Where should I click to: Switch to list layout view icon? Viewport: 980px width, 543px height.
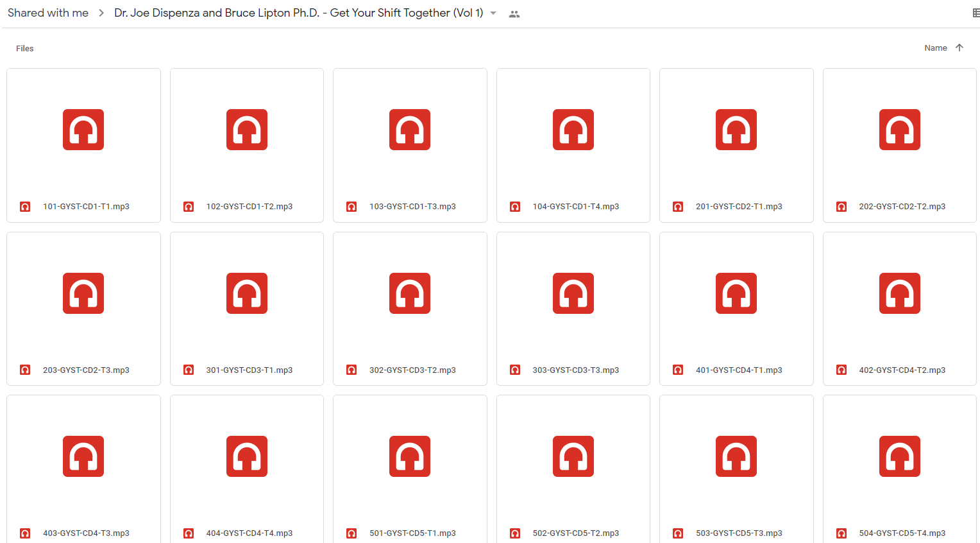pos(976,13)
